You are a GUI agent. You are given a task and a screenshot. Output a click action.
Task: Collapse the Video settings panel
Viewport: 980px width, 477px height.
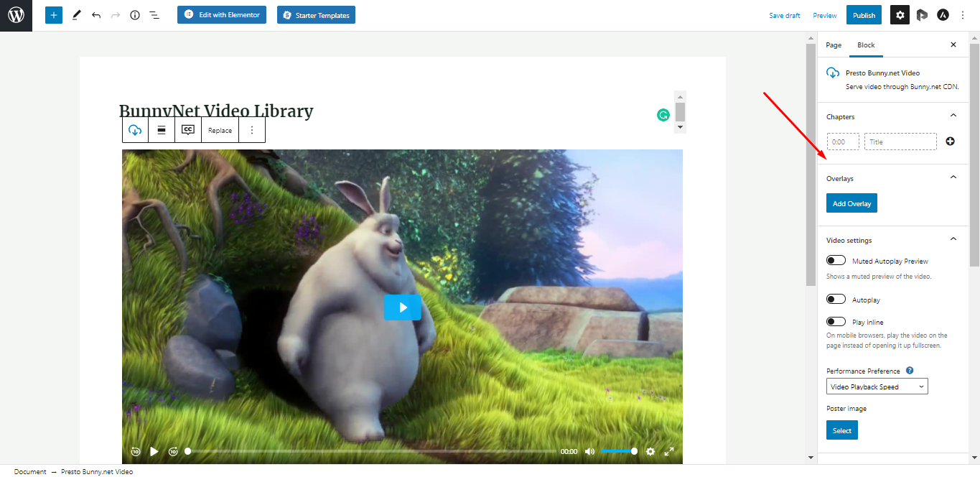(953, 239)
